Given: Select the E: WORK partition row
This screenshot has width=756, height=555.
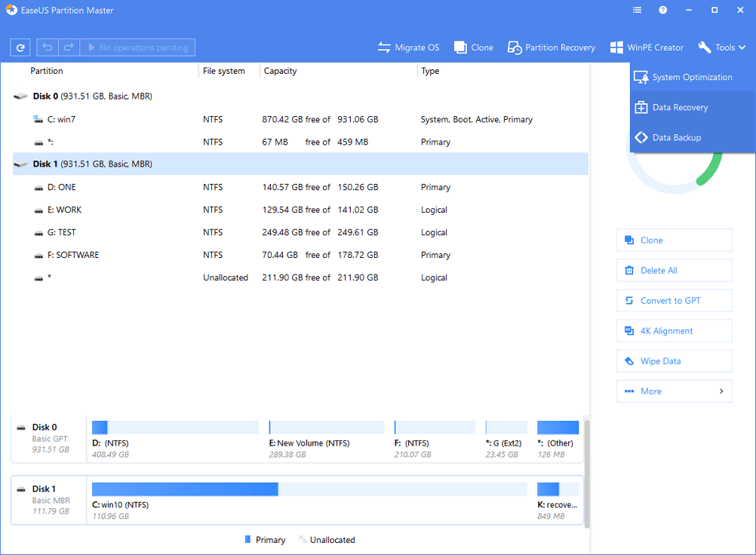Looking at the screenshot, I should [x=300, y=210].
